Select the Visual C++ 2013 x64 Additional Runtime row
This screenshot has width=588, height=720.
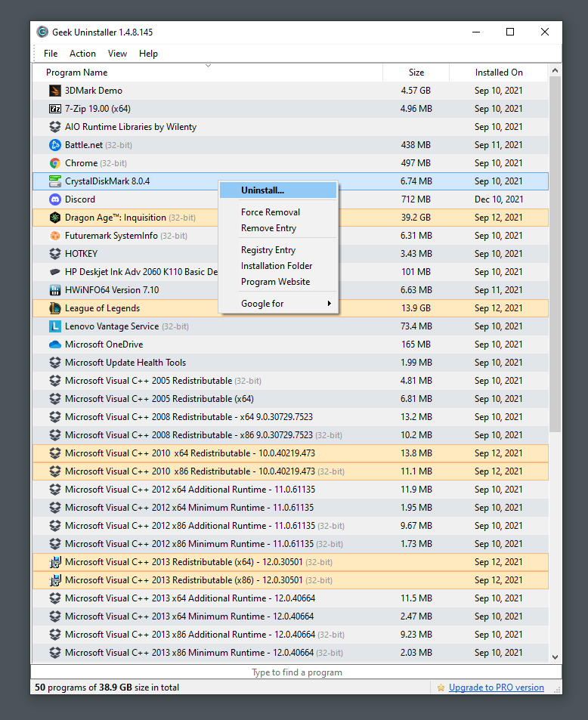[x=290, y=598]
